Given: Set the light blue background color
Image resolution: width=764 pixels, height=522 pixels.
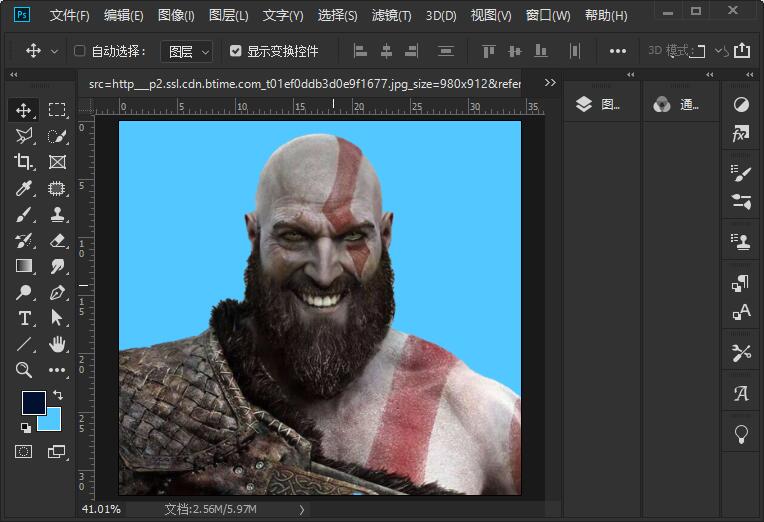Looking at the screenshot, I should coord(53,422).
